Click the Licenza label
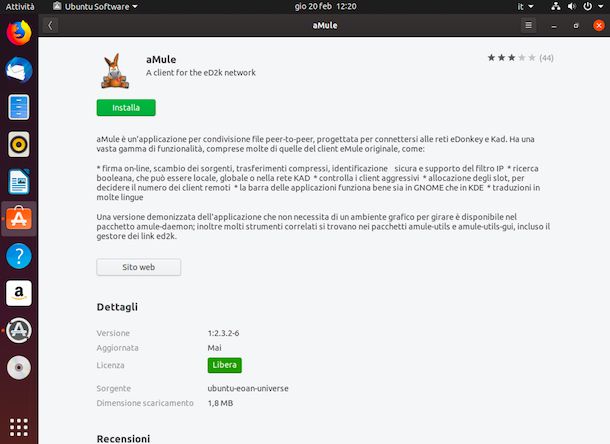This screenshot has width=610, height=444. pos(110,365)
